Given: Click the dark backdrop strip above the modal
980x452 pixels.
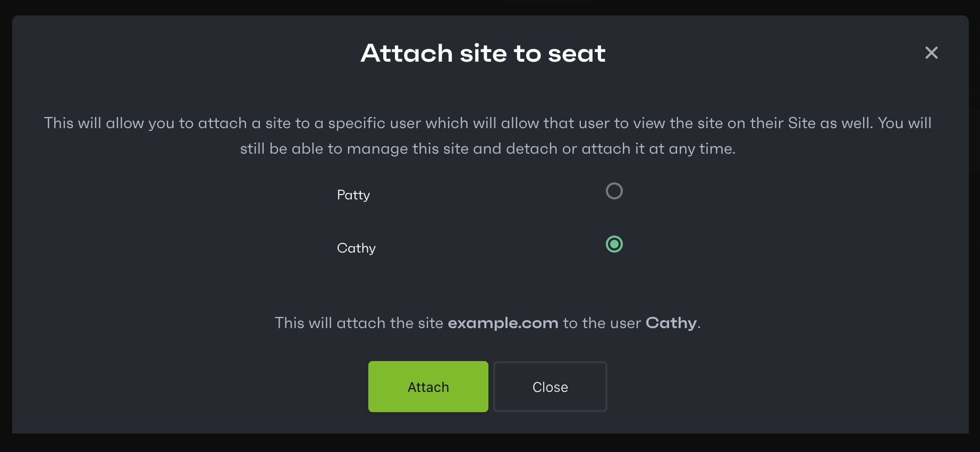Looking at the screenshot, I should point(490,7).
